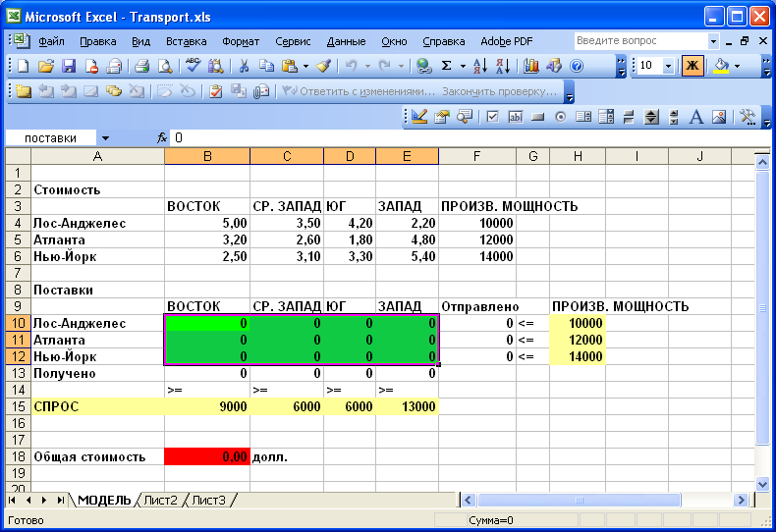Click the horizontal scrollbar thumb
This screenshot has width=776, height=532.
pos(579,501)
